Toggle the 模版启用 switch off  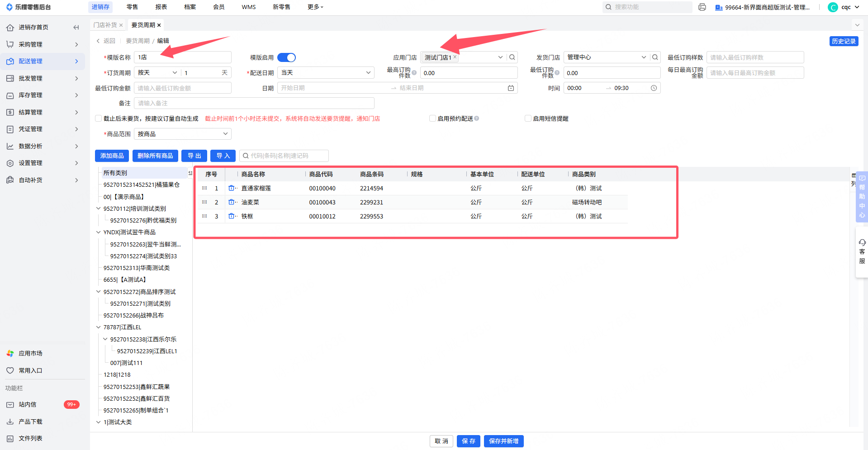tap(286, 57)
